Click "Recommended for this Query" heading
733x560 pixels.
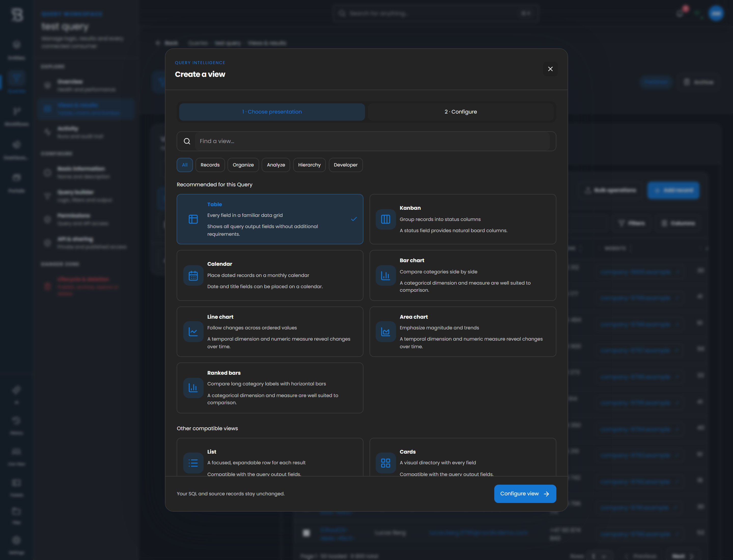coord(214,184)
